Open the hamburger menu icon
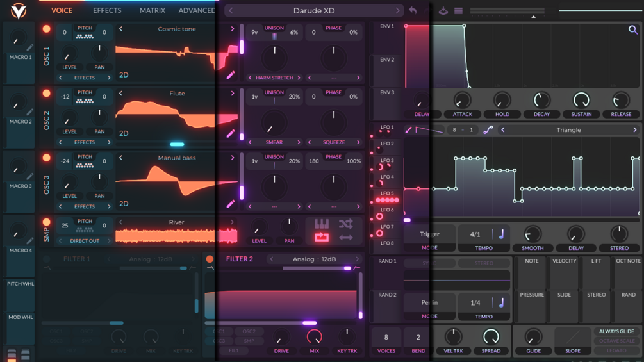Viewport: 644px width, 362px height. 458,11
